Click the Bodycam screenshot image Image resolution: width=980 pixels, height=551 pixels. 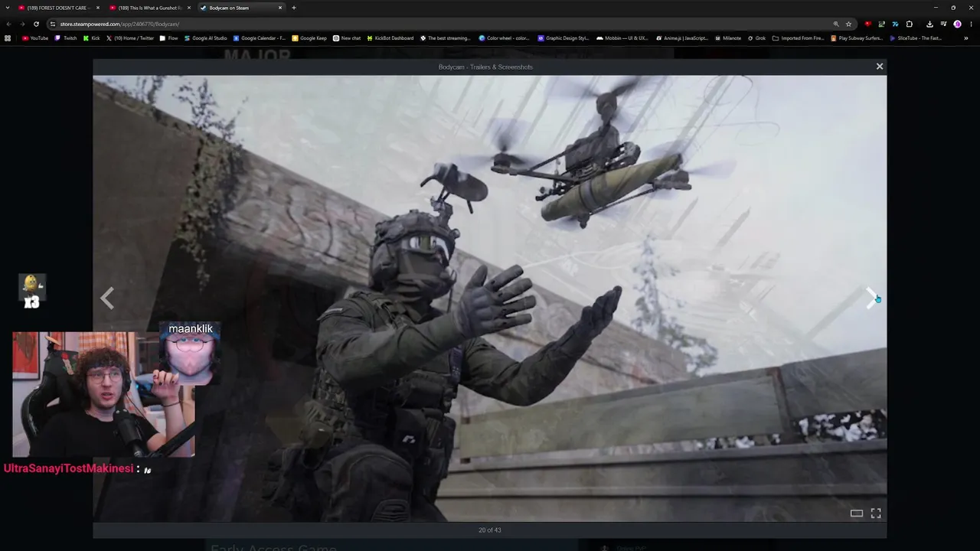(490, 298)
